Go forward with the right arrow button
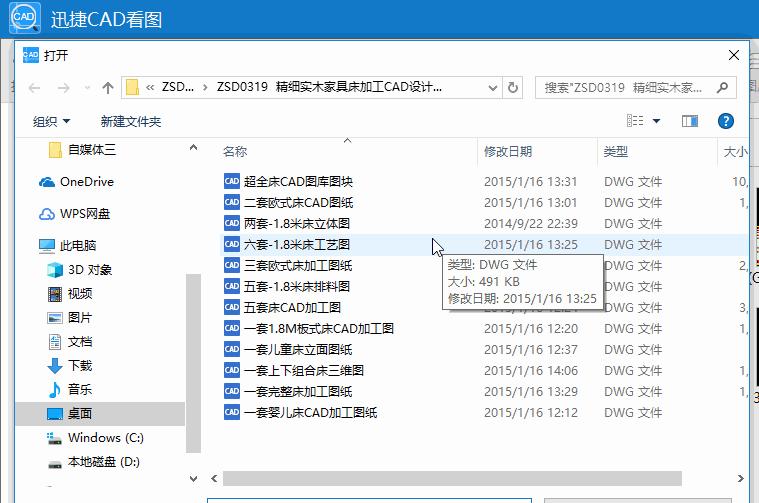759x503 pixels. [63, 88]
